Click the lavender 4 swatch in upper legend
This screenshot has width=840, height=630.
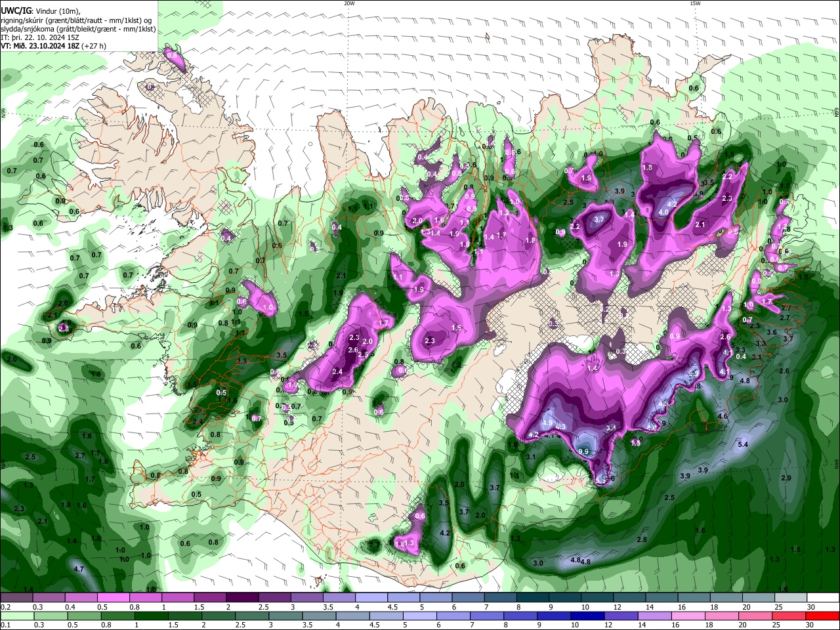click(x=371, y=598)
